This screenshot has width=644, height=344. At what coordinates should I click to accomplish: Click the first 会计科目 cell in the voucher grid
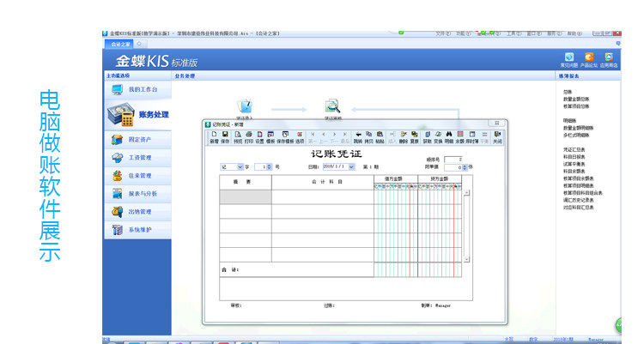click(x=323, y=197)
